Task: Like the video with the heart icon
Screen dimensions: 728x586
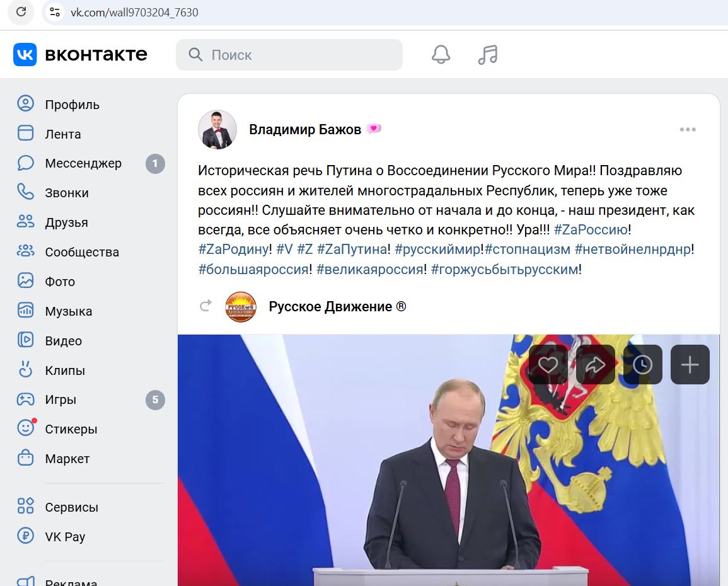Action: click(x=548, y=364)
